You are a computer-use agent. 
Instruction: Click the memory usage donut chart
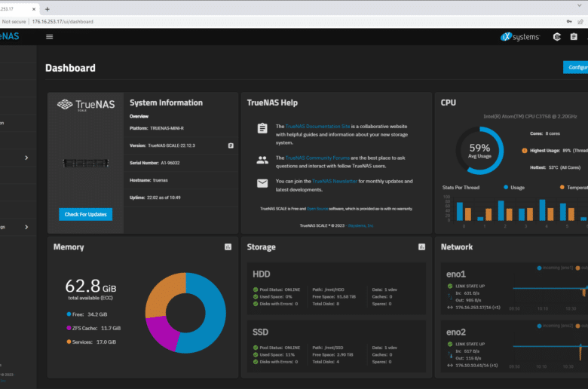[x=185, y=313]
